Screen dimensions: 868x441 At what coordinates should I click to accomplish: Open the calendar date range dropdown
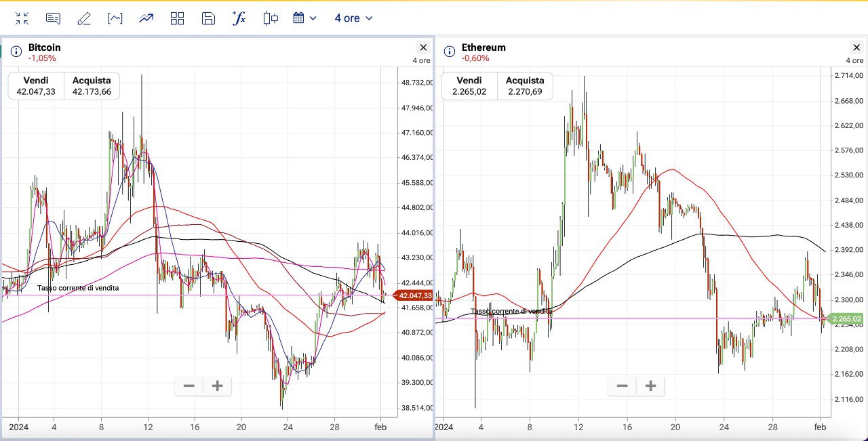tap(304, 18)
